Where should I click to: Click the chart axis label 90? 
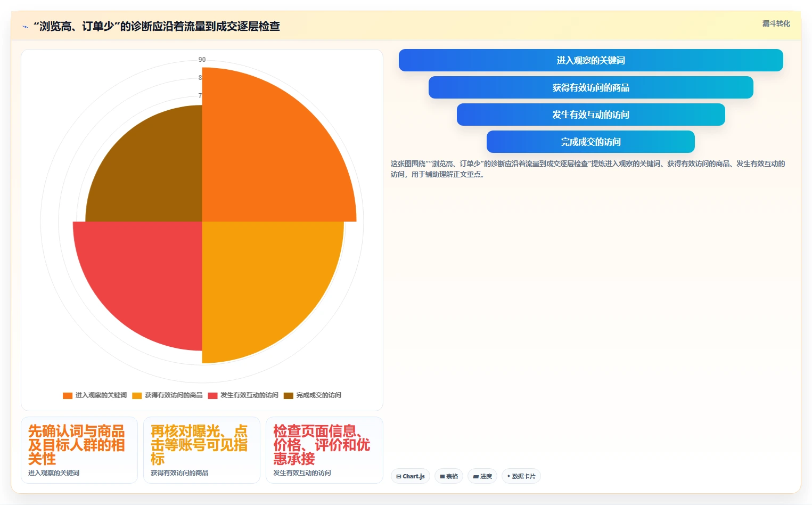tap(202, 60)
